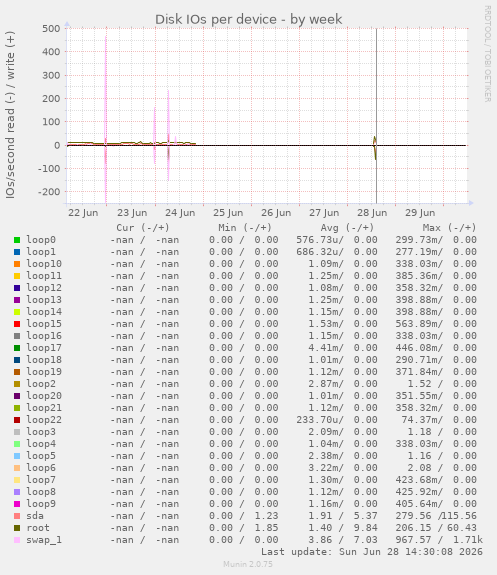Image resolution: width=497 pixels, height=575 pixels.
Task: Click loop6 max value '2.08'
Action: (419, 468)
